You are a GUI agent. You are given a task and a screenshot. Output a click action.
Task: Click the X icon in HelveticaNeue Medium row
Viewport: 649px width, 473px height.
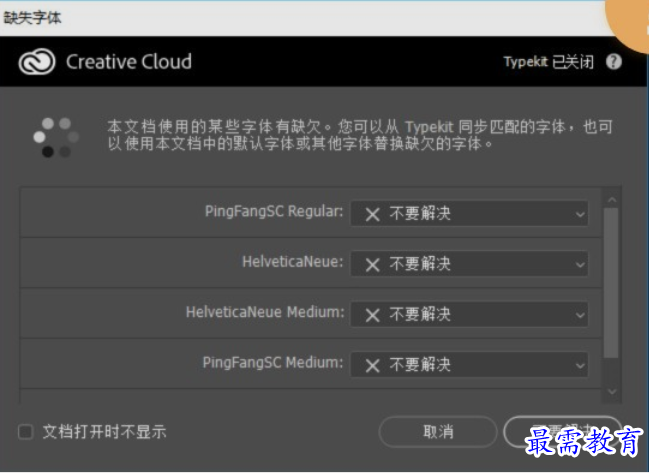click(x=373, y=315)
